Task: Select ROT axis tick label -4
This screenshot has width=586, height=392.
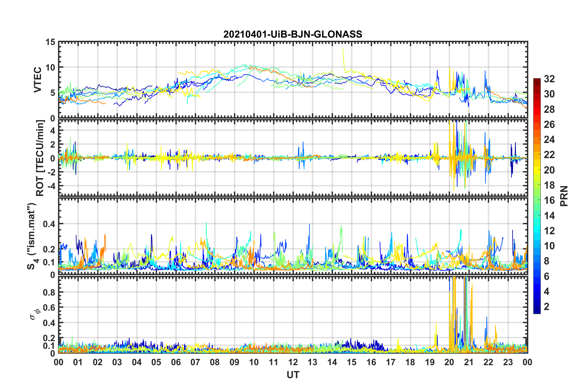Action: click(x=51, y=186)
